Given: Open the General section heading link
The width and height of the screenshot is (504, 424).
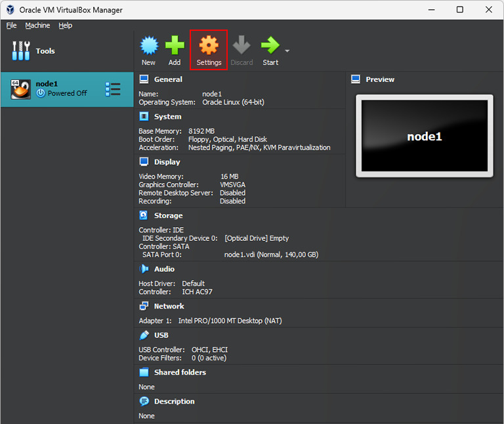Looking at the screenshot, I should 168,79.
